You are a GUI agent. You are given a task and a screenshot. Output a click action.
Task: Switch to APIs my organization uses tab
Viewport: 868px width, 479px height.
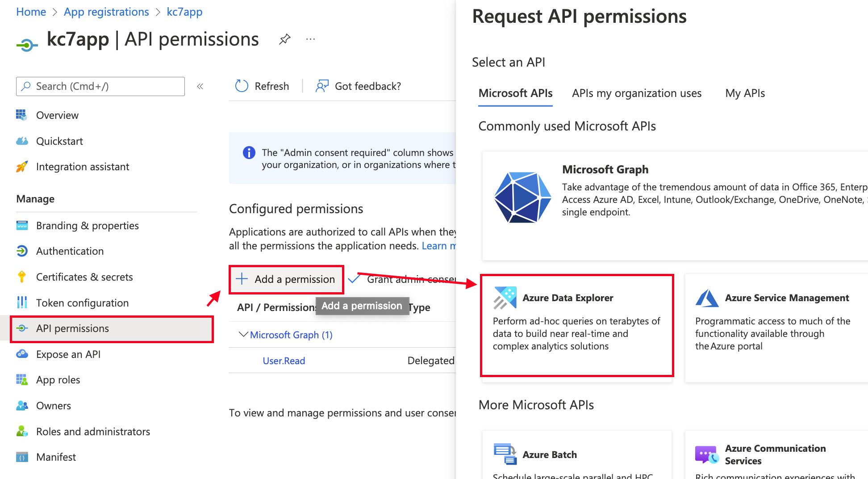pyautogui.click(x=637, y=93)
